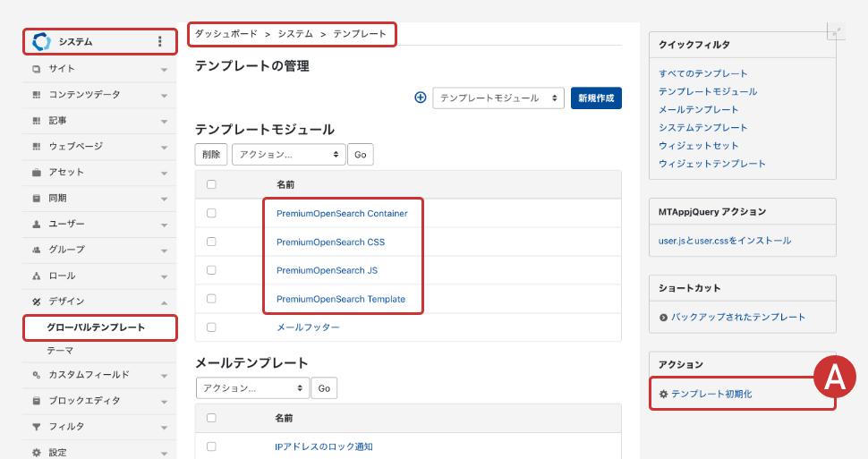Click ダッシュボード in the breadcrumb
This screenshot has width=868, height=459.
pyautogui.click(x=226, y=34)
